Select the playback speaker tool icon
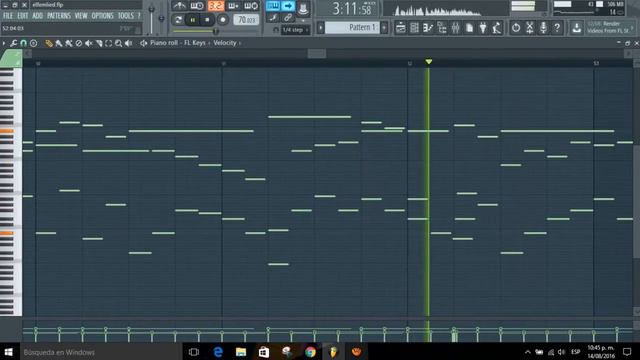The image size is (640, 360). pyautogui.click(x=129, y=43)
